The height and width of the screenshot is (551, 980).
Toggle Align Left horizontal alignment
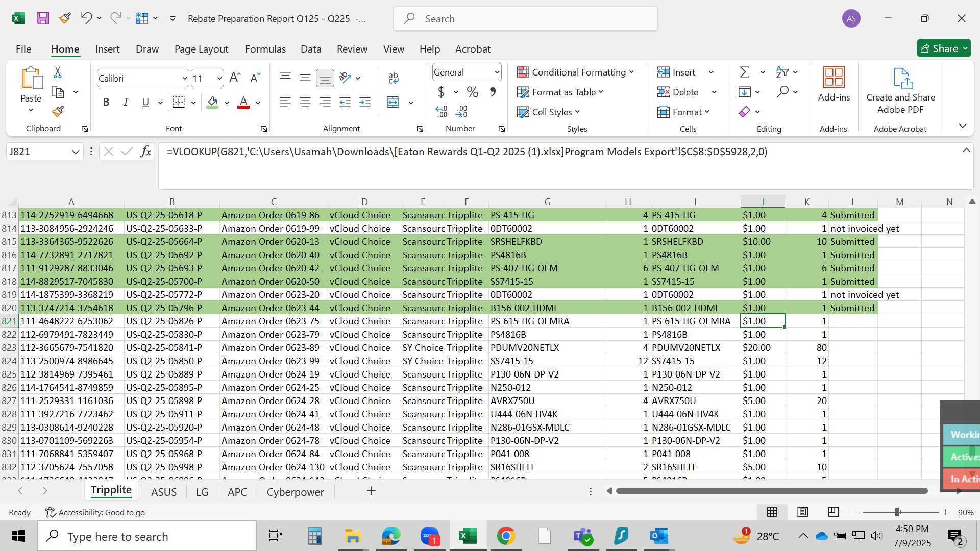coord(285,103)
